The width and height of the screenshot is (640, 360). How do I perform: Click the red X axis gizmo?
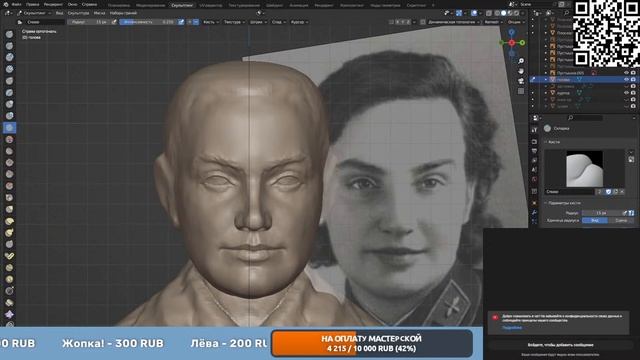[x=512, y=42]
